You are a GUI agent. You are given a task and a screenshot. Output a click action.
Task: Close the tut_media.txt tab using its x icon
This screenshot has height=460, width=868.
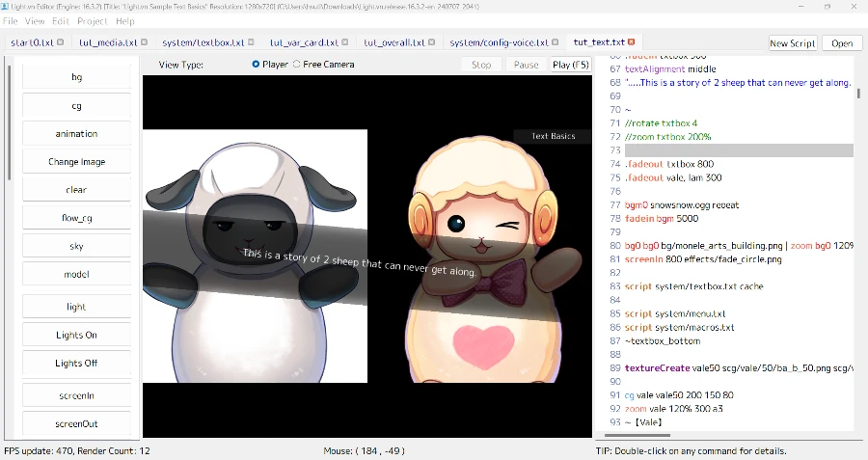(145, 42)
